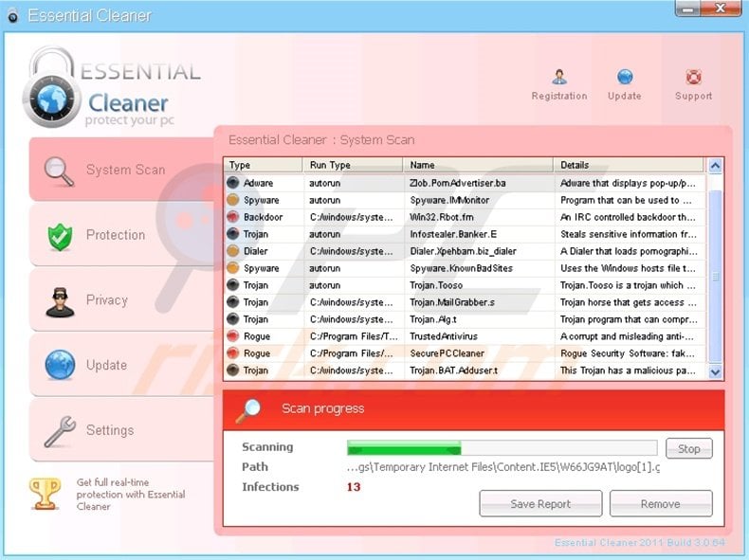Click the Scan progress magnifier icon
The height and width of the screenshot is (560, 749).
248,411
